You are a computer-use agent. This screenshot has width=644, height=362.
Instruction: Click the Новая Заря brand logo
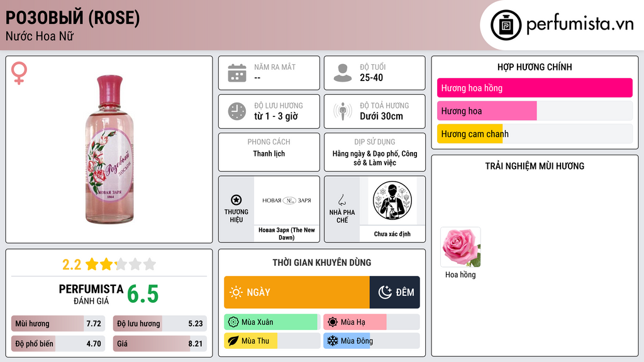[x=287, y=200]
